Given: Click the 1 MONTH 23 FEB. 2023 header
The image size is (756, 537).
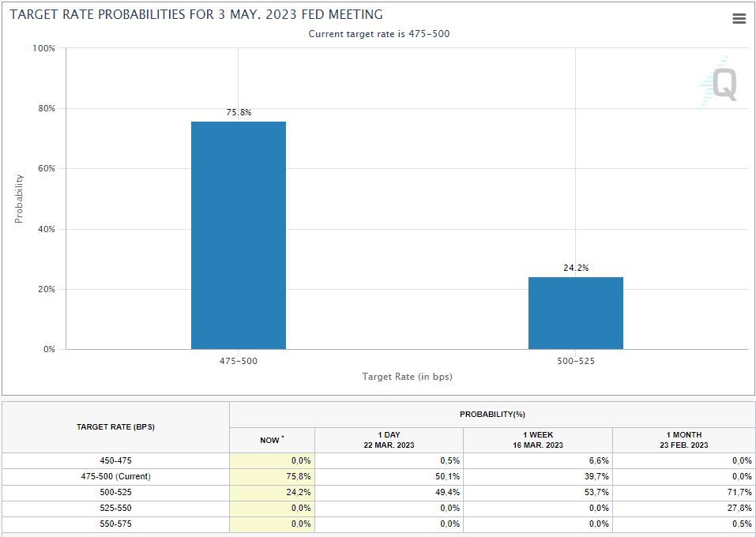Looking at the screenshot, I should click(683, 440).
